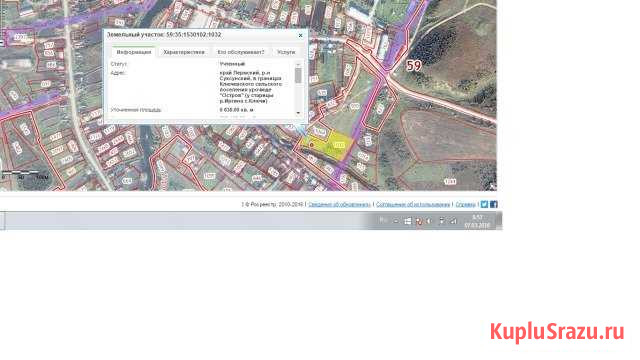Image resolution: width=640 pixels, height=360 pixels.
Task: Click the volume speaker tray icon
Action: tap(429, 221)
